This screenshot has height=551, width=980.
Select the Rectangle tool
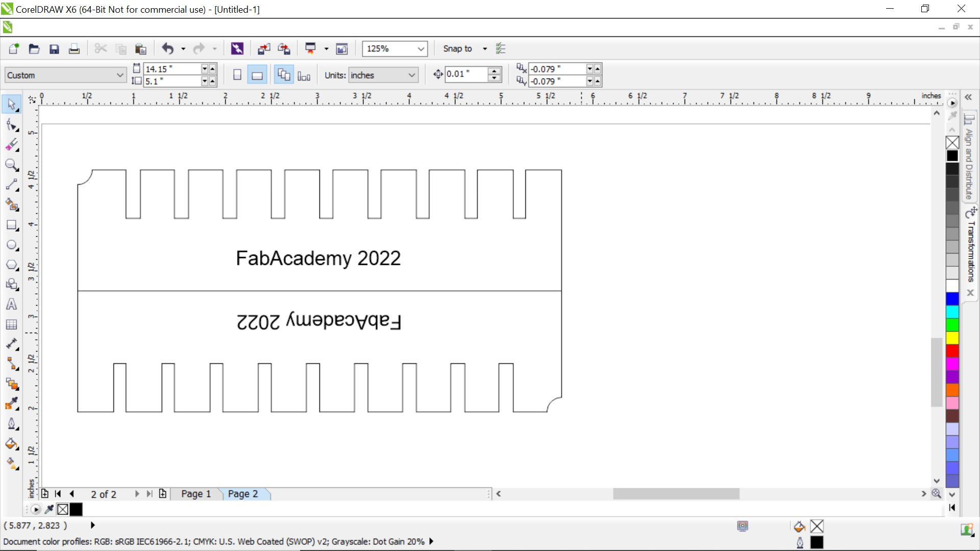(11, 225)
